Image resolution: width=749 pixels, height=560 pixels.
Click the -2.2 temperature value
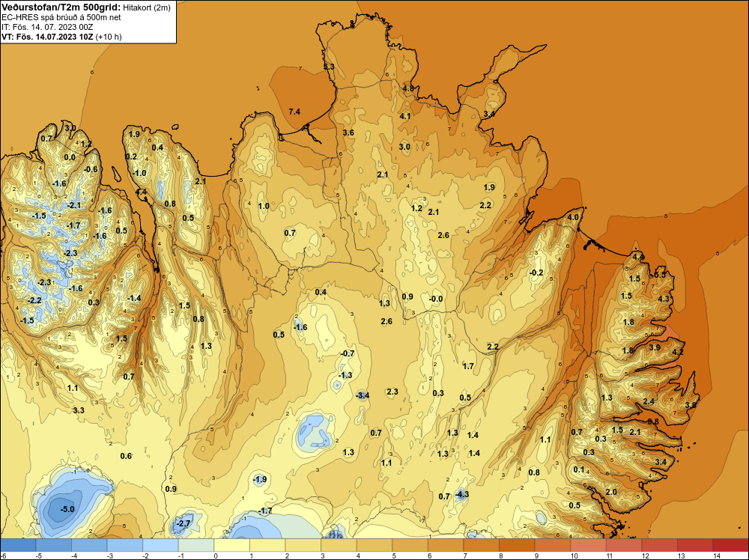click(34, 300)
